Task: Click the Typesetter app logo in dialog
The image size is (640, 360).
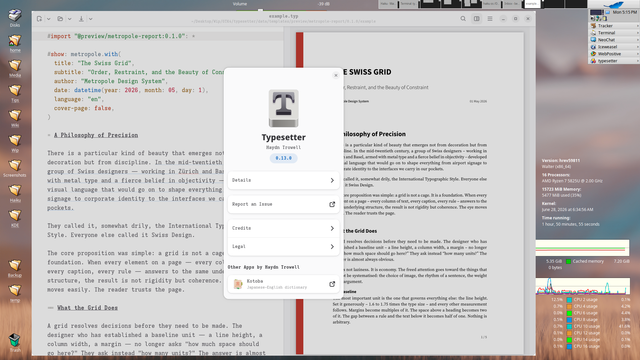Action: coord(284,109)
